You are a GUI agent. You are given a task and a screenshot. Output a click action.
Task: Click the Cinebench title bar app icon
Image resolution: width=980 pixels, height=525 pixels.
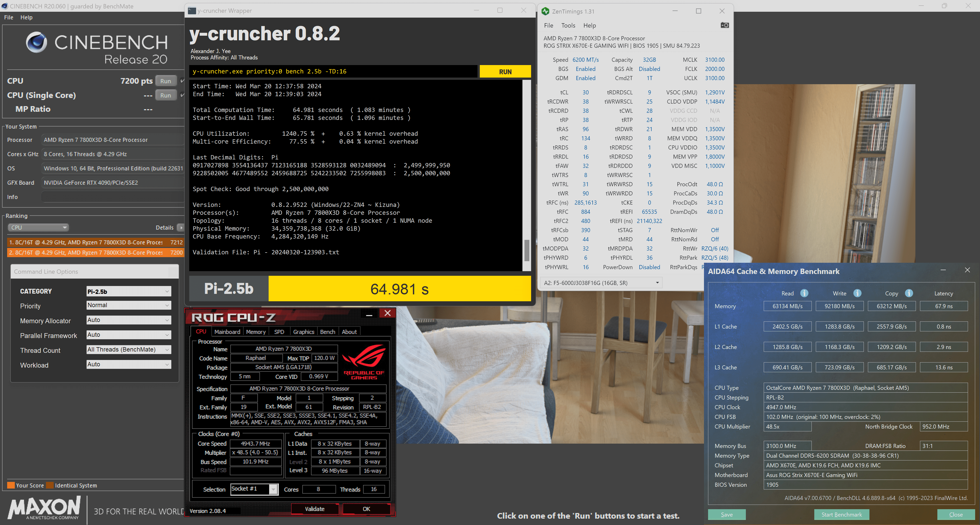pyautogui.click(x=5, y=6)
